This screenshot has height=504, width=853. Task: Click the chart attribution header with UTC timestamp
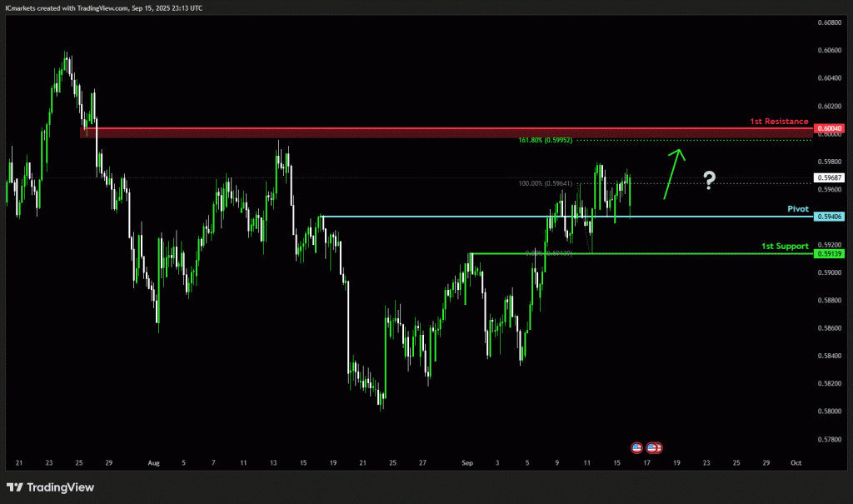coord(104,8)
